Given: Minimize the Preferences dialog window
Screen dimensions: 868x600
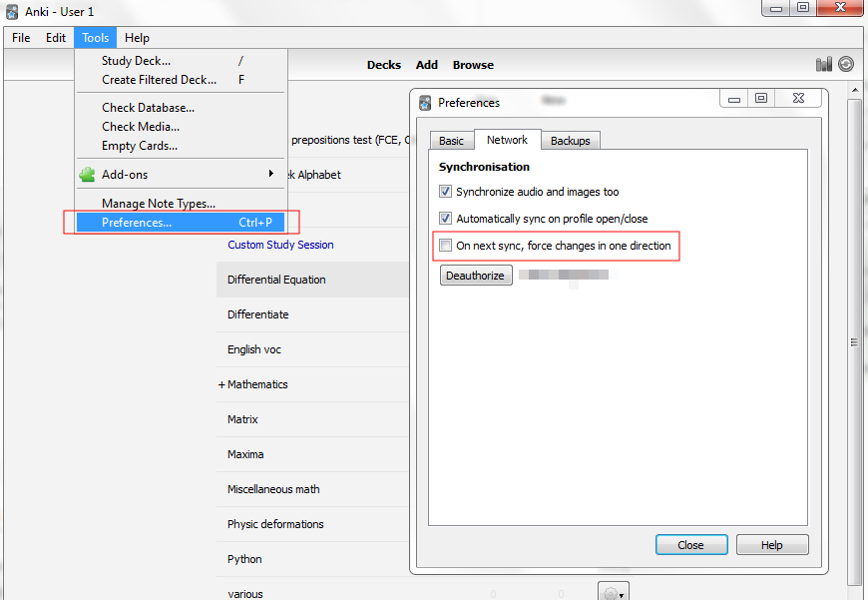Looking at the screenshot, I should coord(735,99).
